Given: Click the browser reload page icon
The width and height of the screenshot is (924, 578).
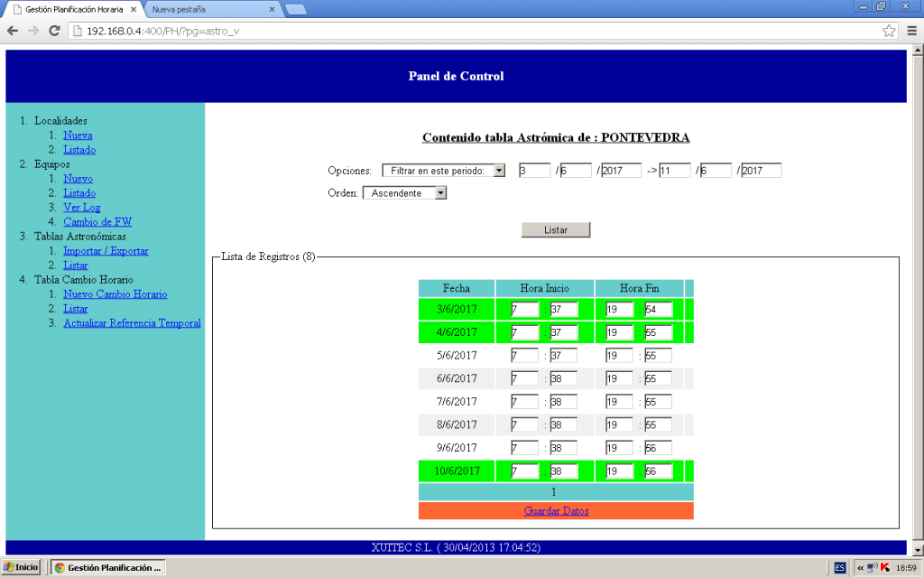Looking at the screenshot, I should point(54,31).
